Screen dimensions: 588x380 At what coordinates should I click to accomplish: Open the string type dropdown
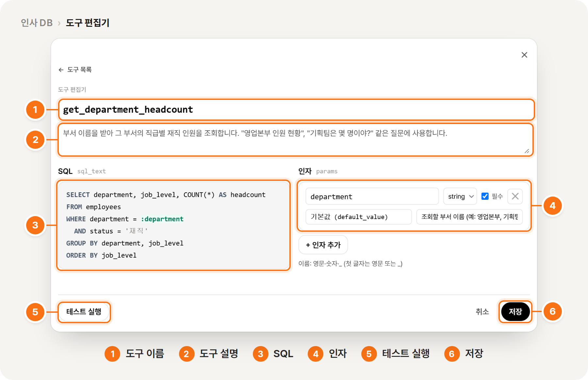point(460,197)
